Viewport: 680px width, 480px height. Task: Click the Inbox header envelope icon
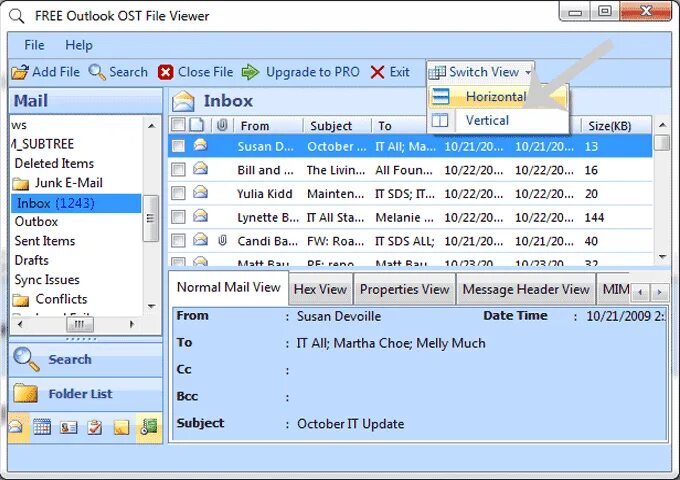tap(183, 101)
